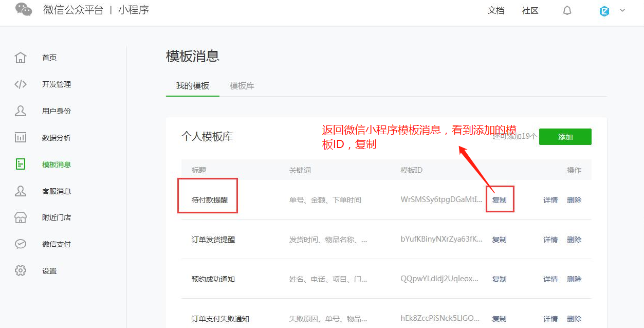Copy the 待付款提醒 template ID

click(x=499, y=200)
